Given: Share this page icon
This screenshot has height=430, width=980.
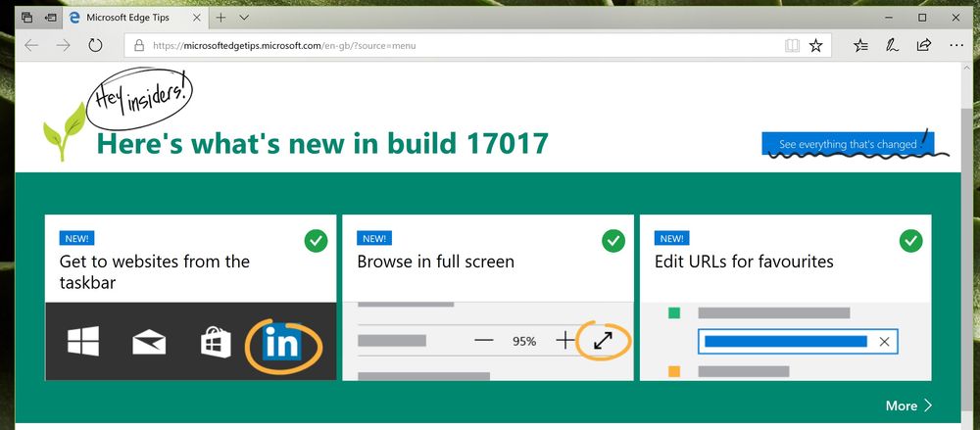Looking at the screenshot, I should pyautogui.click(x=924, y=46).
